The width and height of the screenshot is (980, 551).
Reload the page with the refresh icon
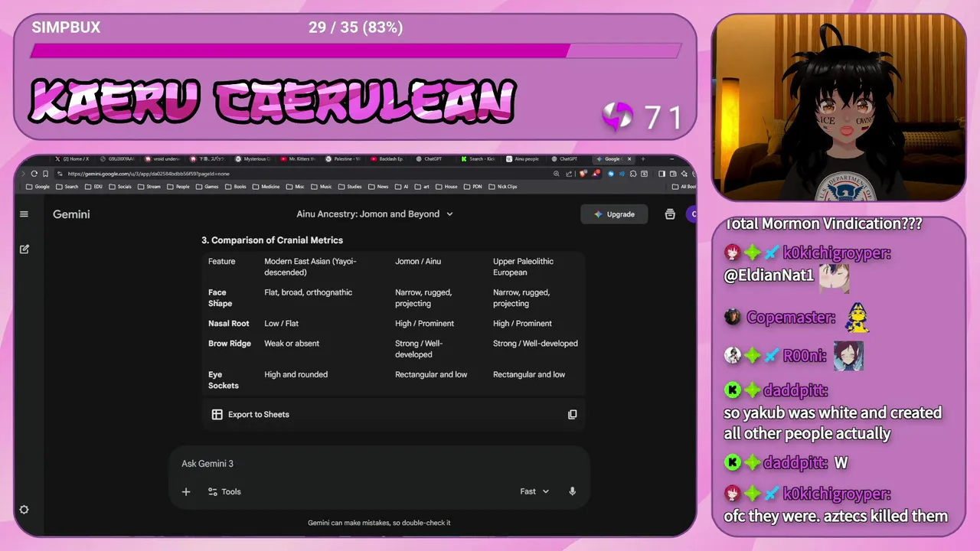pos(34,174)
